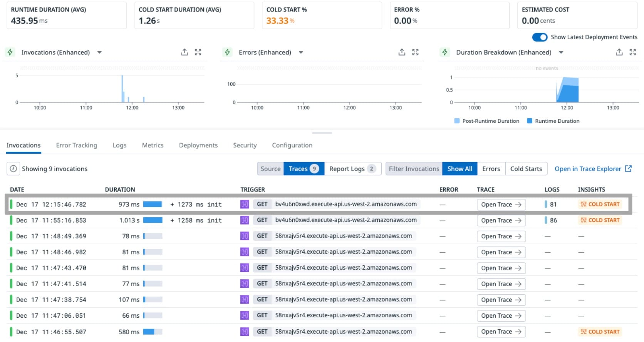
Task: Open Trace for the 11:46:55.507 invocation
Action: tap(501, 332)
